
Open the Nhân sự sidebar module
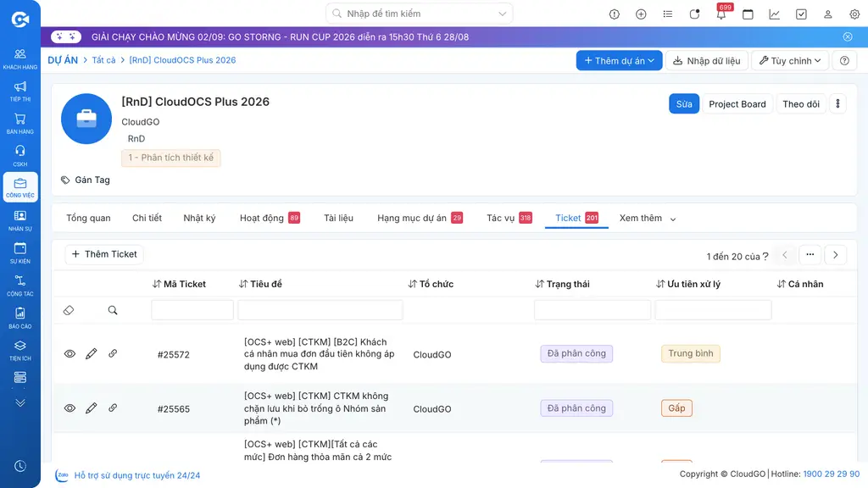(20, 221)
